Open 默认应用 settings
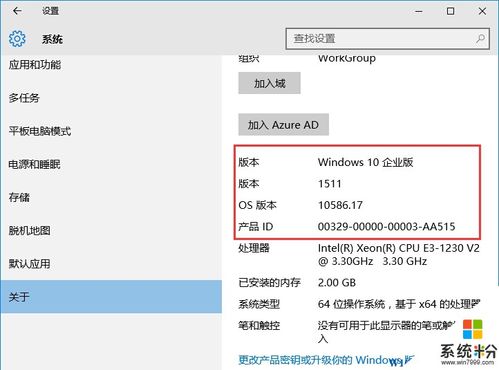 point(29,264)
